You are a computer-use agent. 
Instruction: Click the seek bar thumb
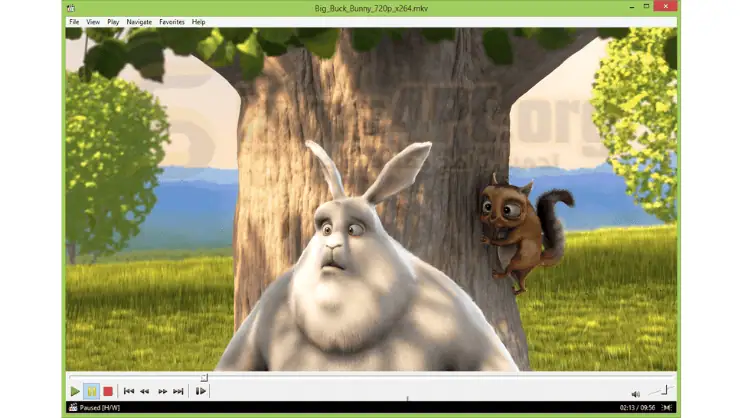(204, 378)
